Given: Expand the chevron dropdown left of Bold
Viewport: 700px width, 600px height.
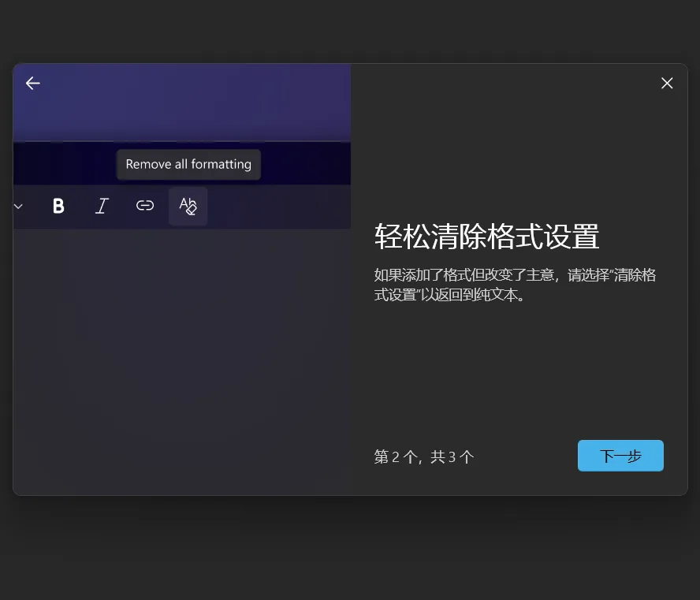Looking at the screenshot, I should (x=19, y=207).
